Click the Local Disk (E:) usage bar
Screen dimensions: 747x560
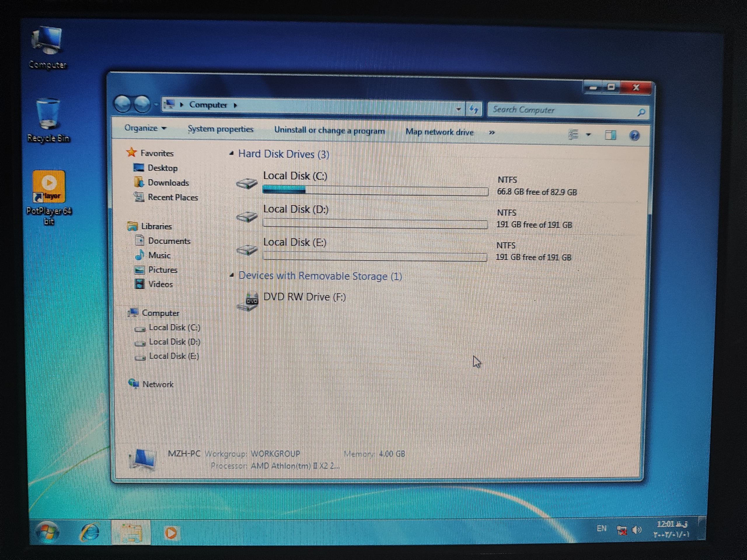[x=375, y=257]
